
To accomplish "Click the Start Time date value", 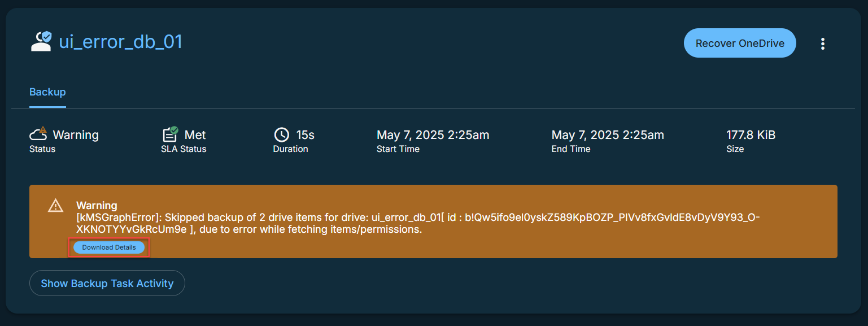I will pyautogui.click(x=433, y=135).
